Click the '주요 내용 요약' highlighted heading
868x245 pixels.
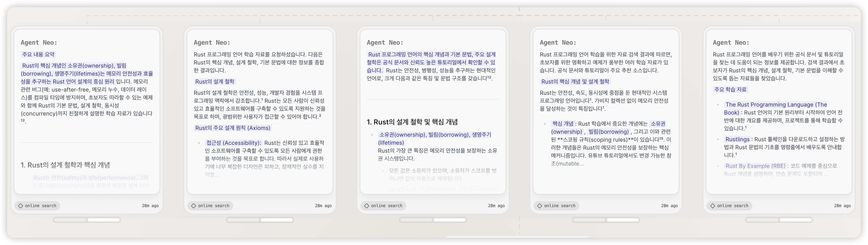(x=38, y=55)
